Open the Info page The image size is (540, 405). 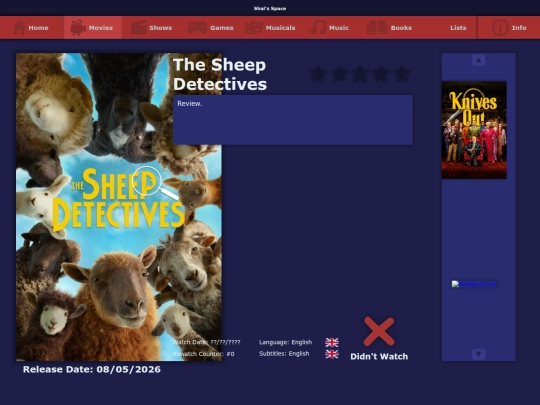click(x=509, y=28)
